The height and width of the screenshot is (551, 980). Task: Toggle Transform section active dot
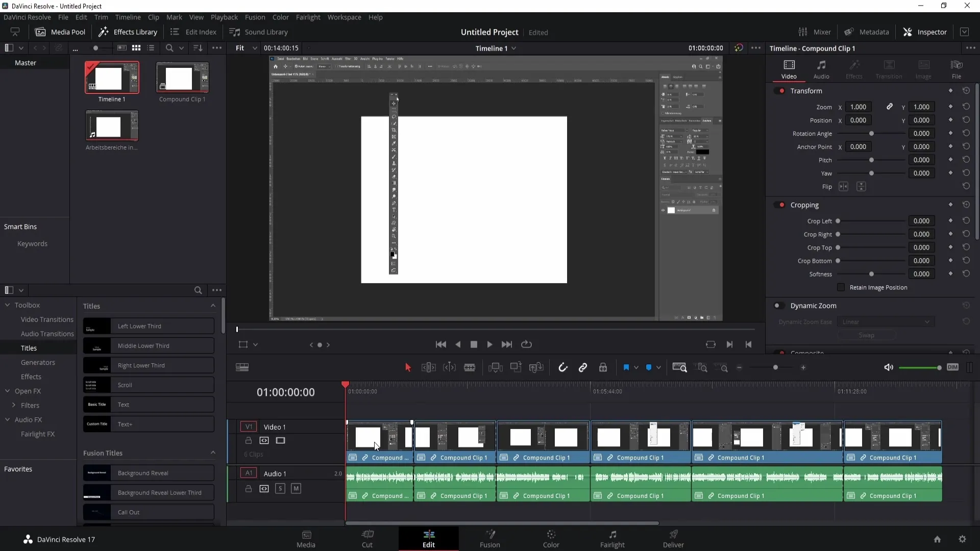pos(783,91)
